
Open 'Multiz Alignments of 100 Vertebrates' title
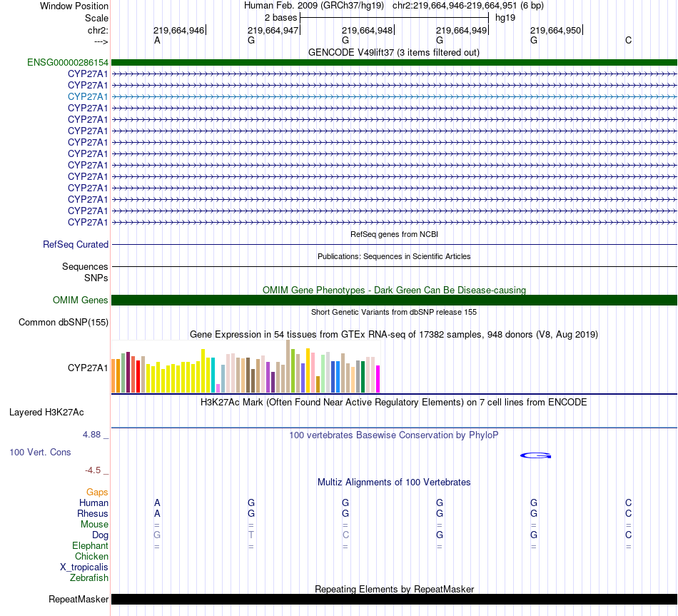click(393, 482)
